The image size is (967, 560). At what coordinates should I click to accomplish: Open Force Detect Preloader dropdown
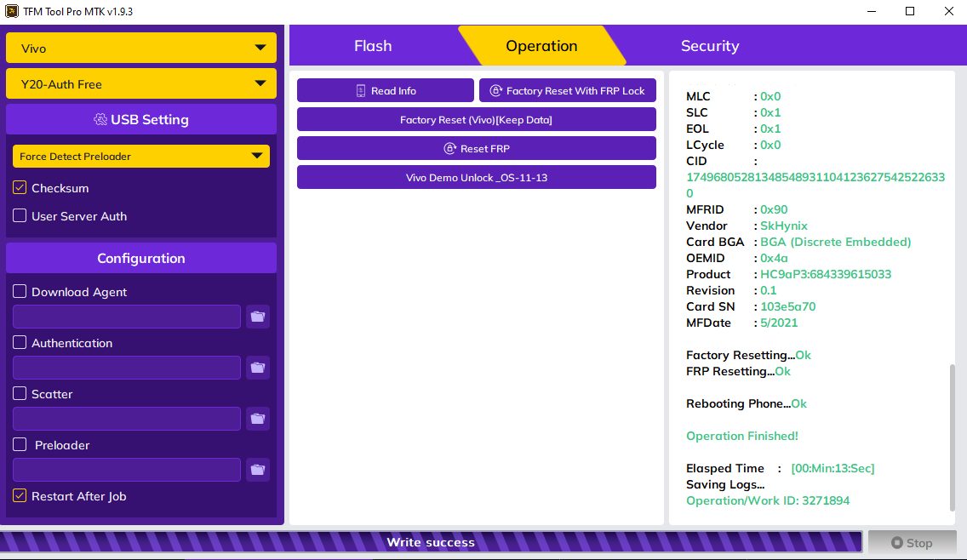[141, 156]
